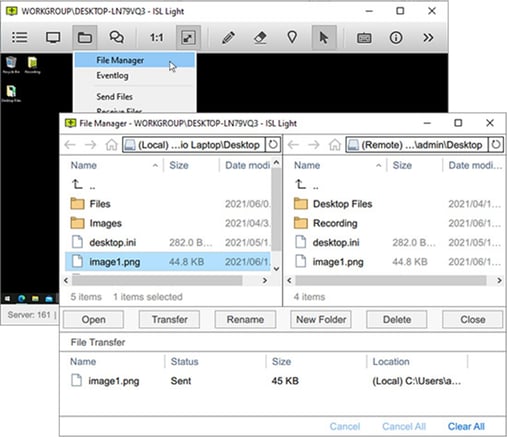Select the Files folder in Local pane
507x438 pixels.
click(x=167, y=204)
